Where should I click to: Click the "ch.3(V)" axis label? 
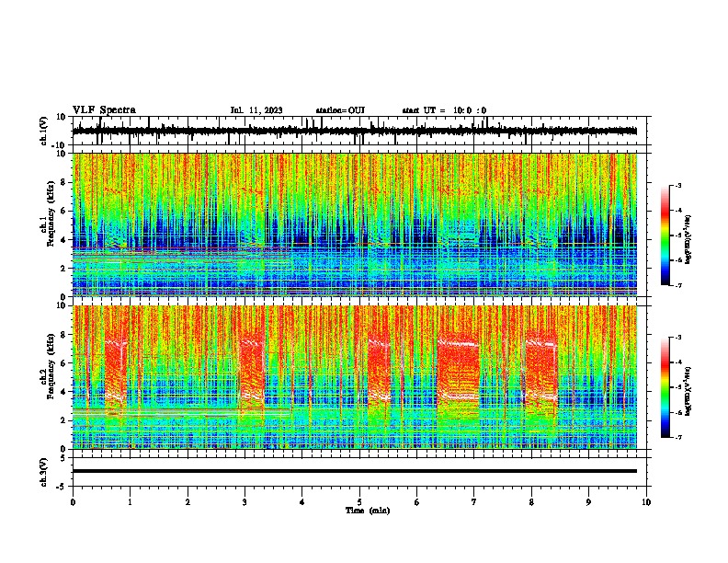tap(43, 472)
